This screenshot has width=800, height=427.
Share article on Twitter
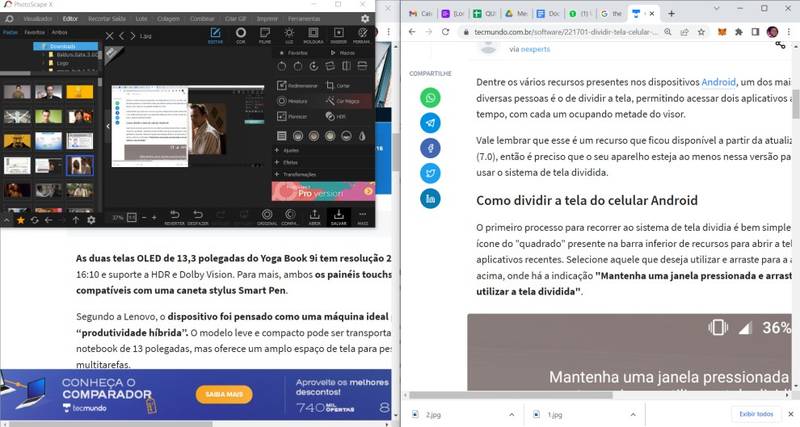(x=430, y=173)
